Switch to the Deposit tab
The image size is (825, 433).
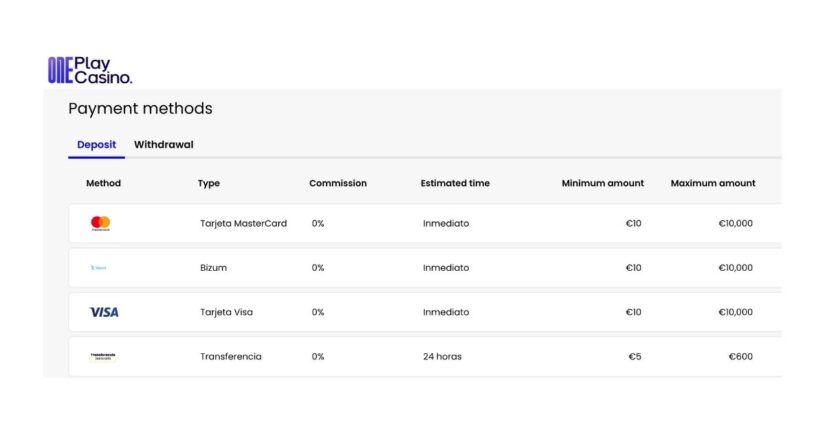point(96,145)
